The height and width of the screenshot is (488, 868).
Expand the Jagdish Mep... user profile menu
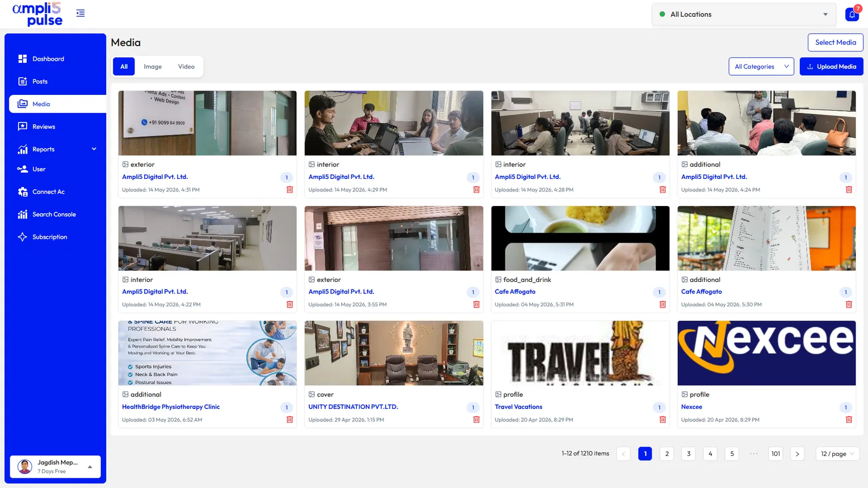(55, 466)
